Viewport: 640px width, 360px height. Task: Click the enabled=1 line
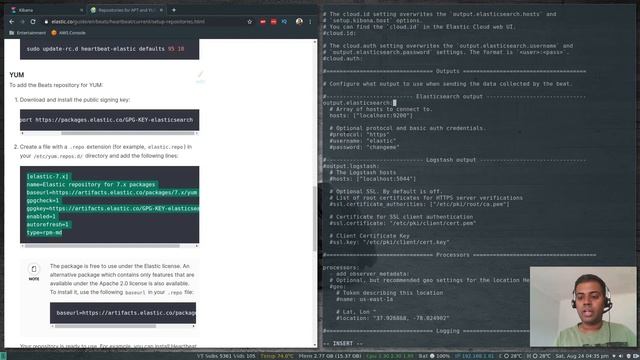click(x=41, y=216)
